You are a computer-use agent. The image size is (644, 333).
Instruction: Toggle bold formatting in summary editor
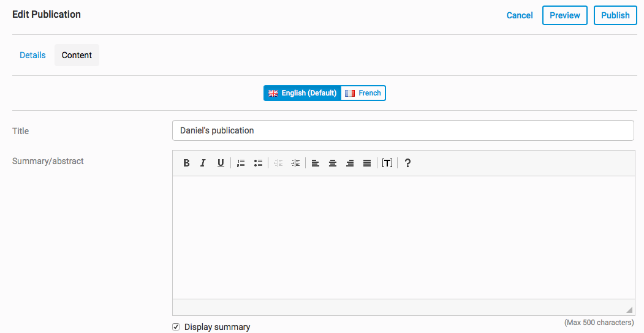point(186,163)
